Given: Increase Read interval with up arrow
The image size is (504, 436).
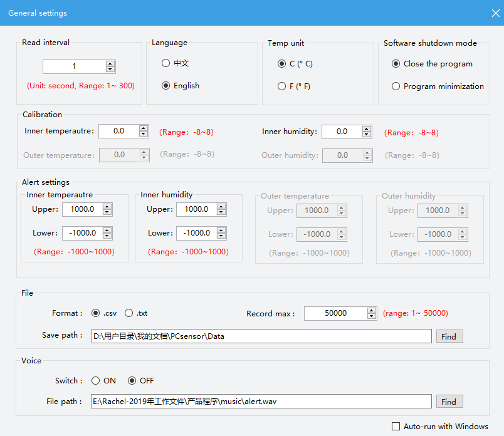Looking at the screenshot, I should pyautogui.click(x=110, y=63).
